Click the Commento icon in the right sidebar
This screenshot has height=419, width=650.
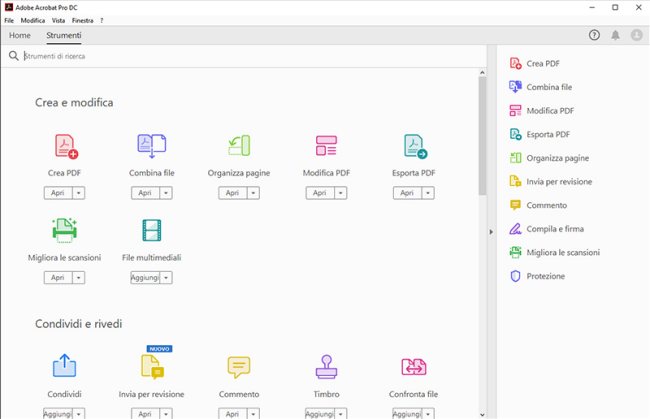pyautogui.click(x=515, y=205)
